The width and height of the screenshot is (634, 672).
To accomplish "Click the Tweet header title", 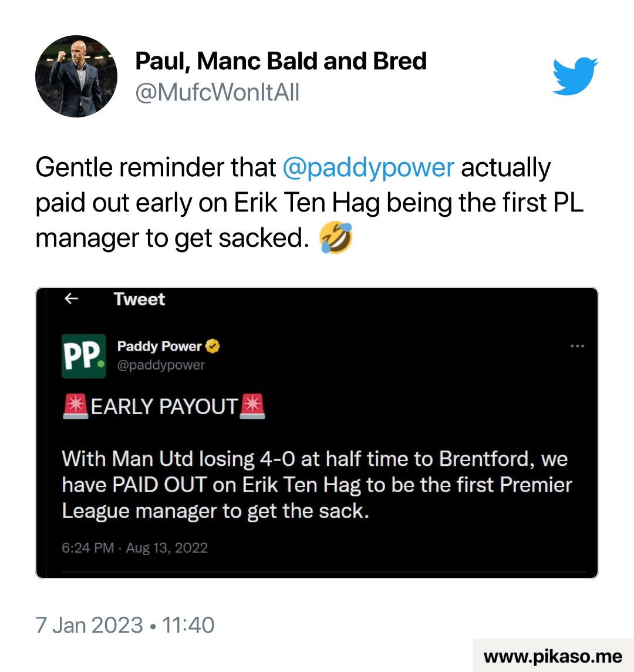I will tap(139, 299).
